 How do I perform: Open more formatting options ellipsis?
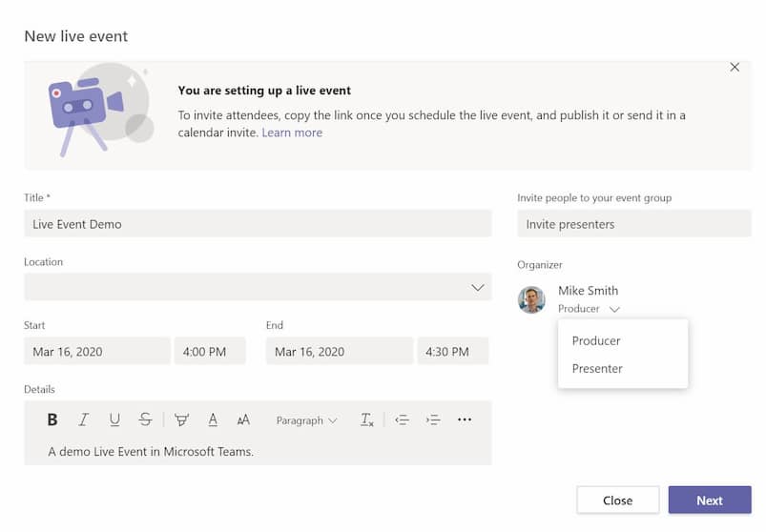465,419
